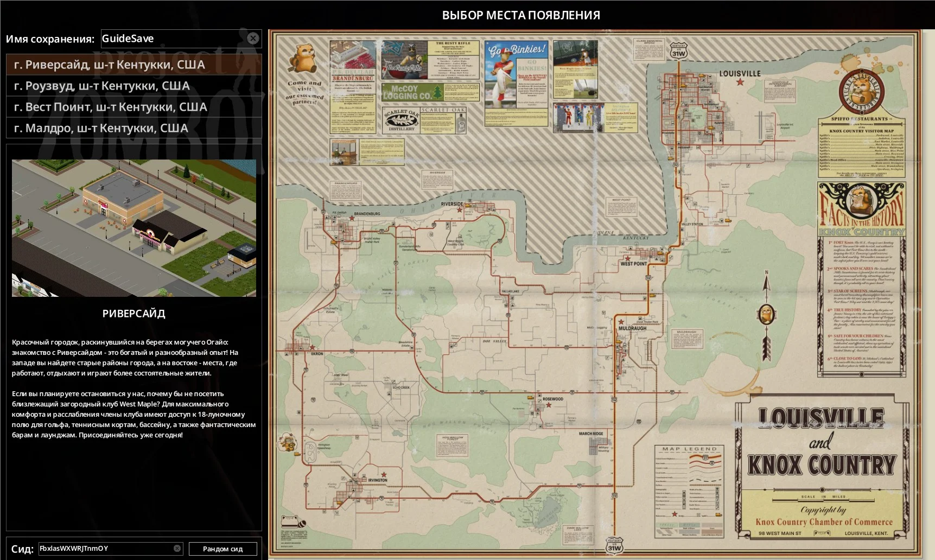Click the Riverside preview thumbnail image
Viewport: 935px width, 560px height.
134,228
